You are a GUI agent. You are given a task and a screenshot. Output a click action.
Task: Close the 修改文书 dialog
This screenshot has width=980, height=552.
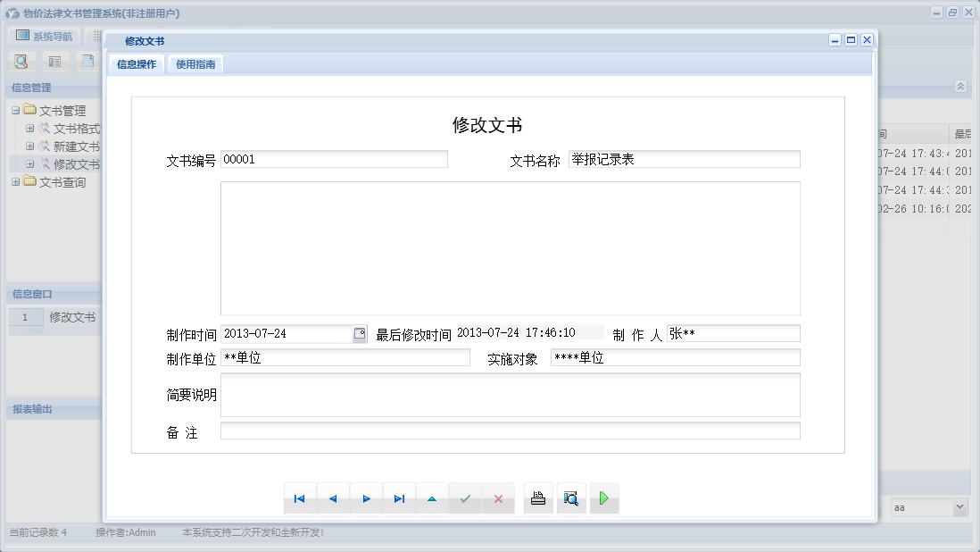click(x=867, y=40)
